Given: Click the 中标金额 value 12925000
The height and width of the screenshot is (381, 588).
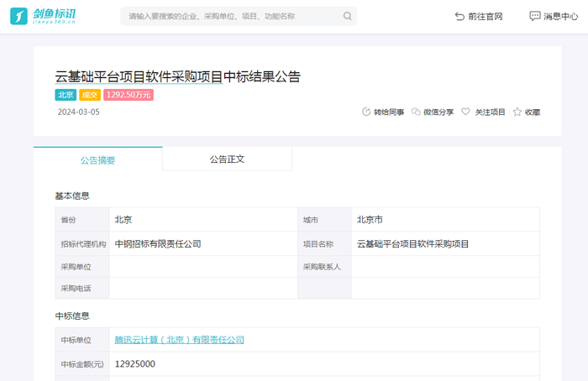Looking at the screenshot, I should (x=135, y=363).
